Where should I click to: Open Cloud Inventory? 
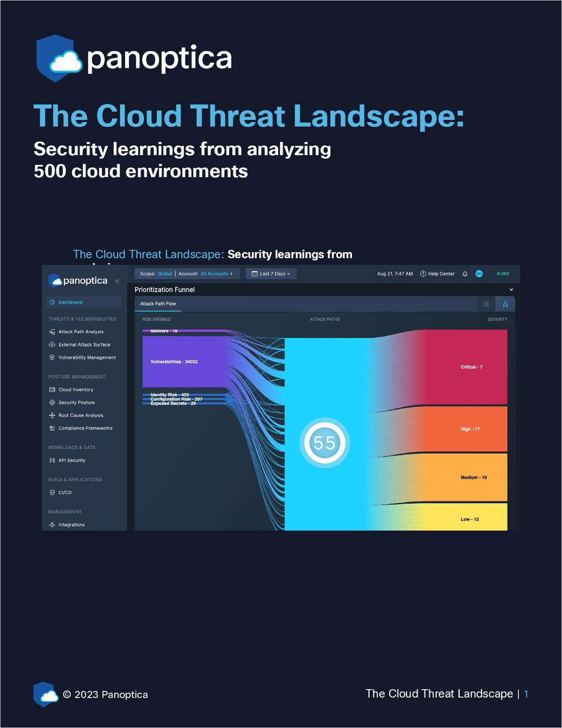click(76, 390)
